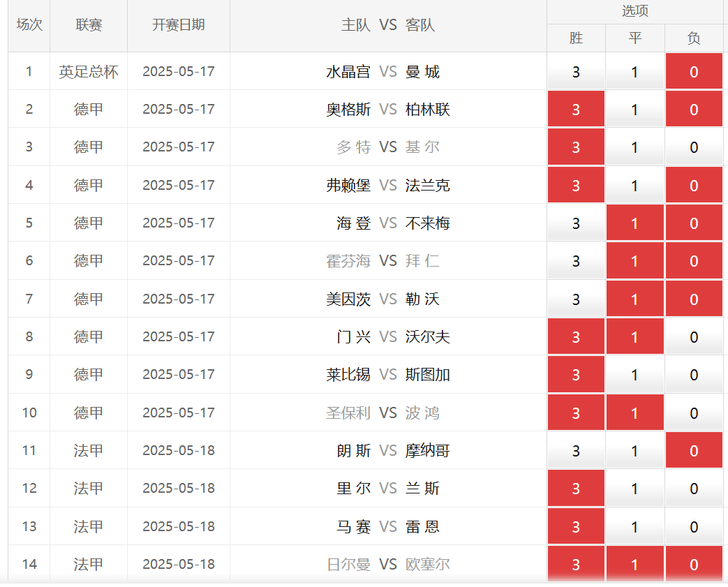728x587 pixels.
Task: Deselect win option 3 for 马赛 VS 雷恩
Action: (576, 526)
